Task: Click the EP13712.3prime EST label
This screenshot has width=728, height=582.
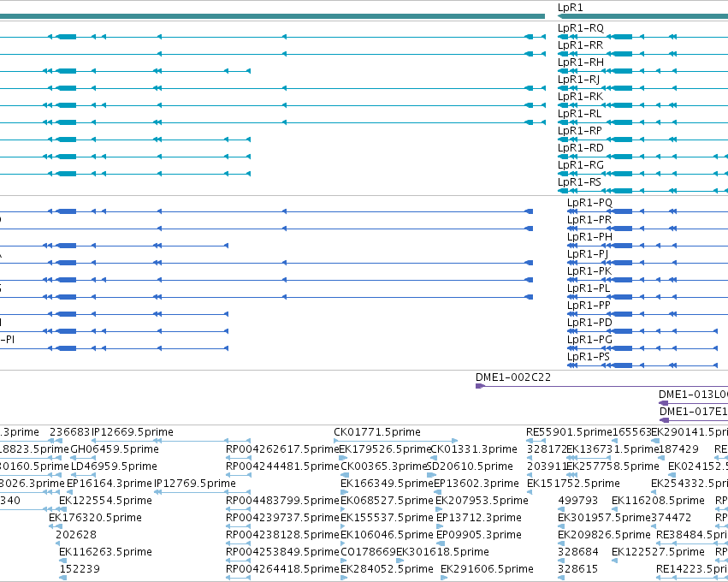Action: [x=479, y=518]
